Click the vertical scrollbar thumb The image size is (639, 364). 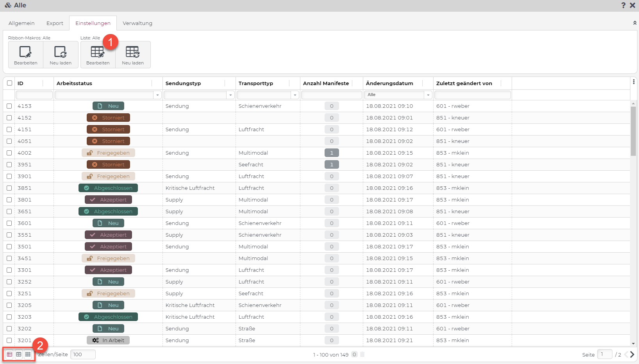pyautogui.click(x=633, y=131)
